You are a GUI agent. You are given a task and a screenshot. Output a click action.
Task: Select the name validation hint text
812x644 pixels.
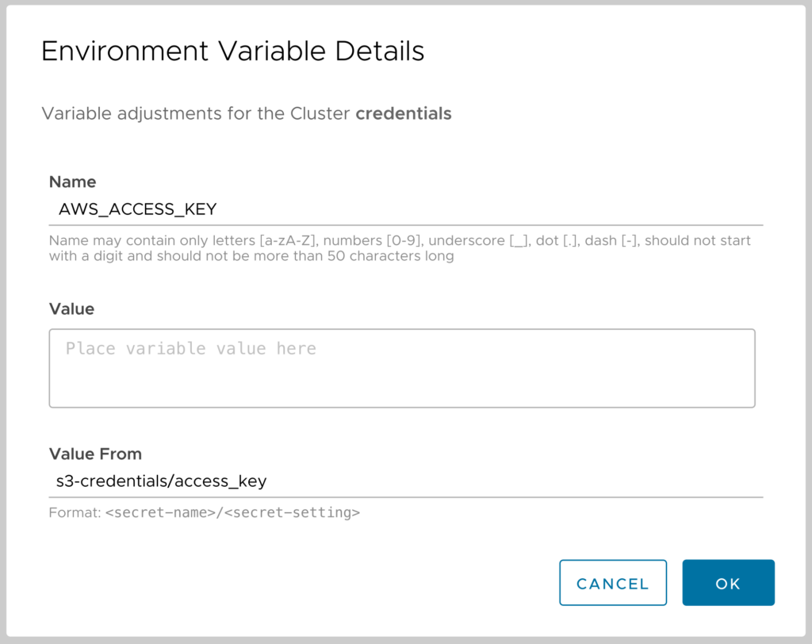tap(396, 247)
